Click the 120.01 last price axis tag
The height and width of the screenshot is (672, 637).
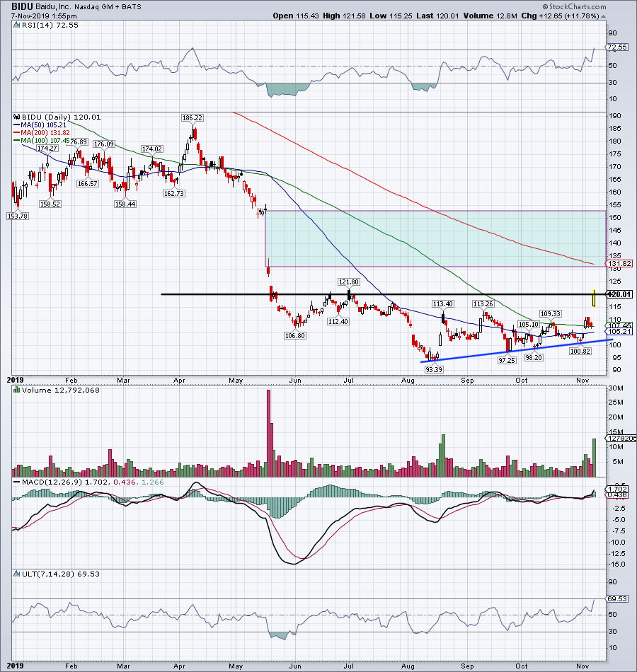(x=619, y=294)
